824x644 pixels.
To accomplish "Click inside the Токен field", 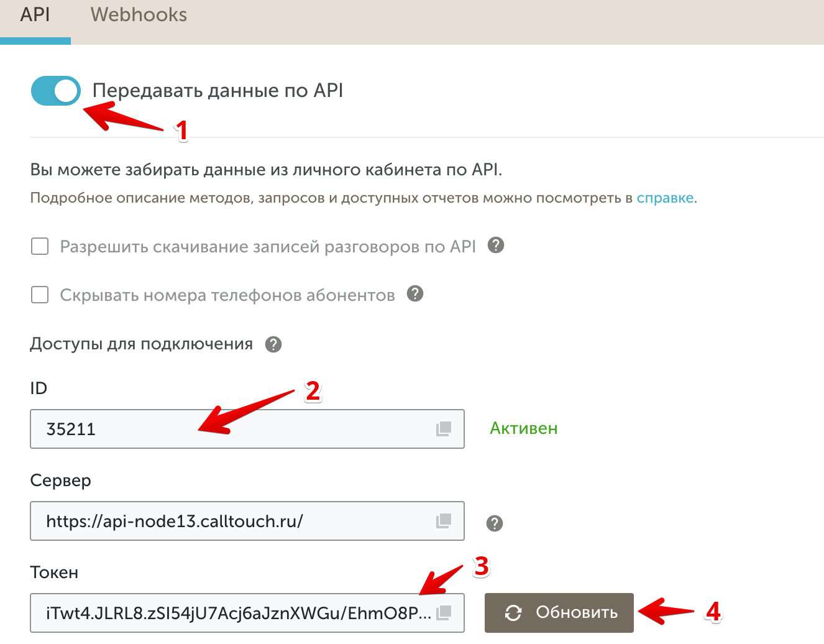I will pyautogui.click(x=247, y=613).
